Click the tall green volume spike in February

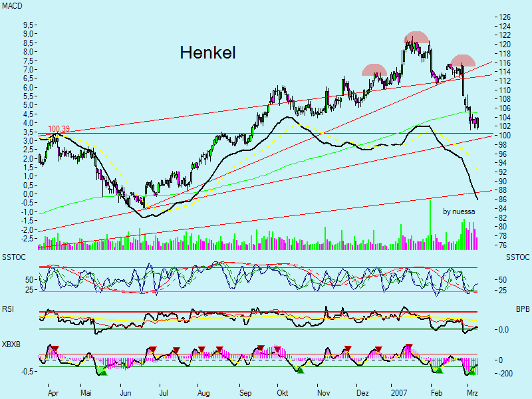(430, 225)
